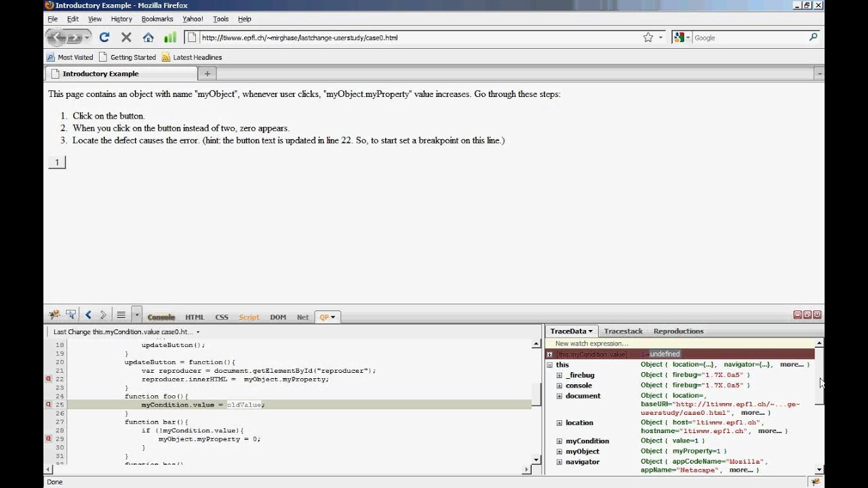Open the Getting Started bookmark
The image size is (868, 488).
click(127, 57)
